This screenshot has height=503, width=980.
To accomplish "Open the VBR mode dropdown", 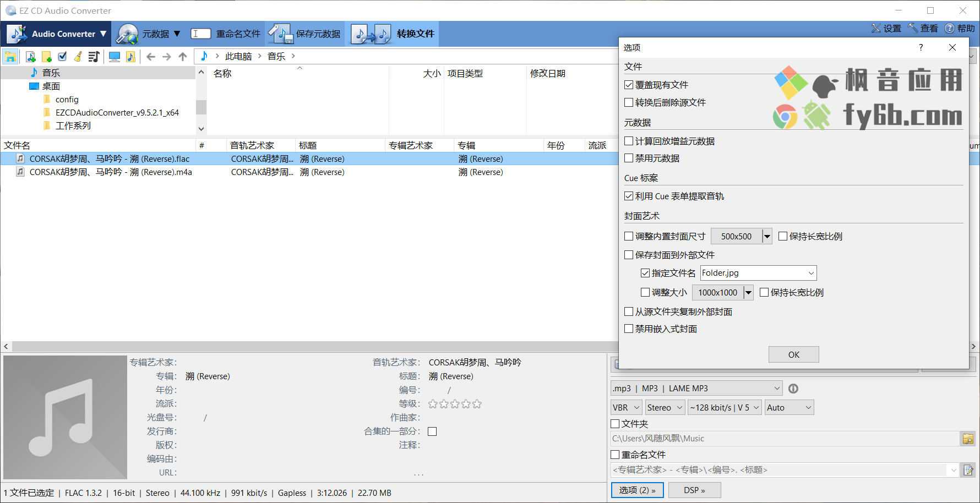I will click(627, 408).
